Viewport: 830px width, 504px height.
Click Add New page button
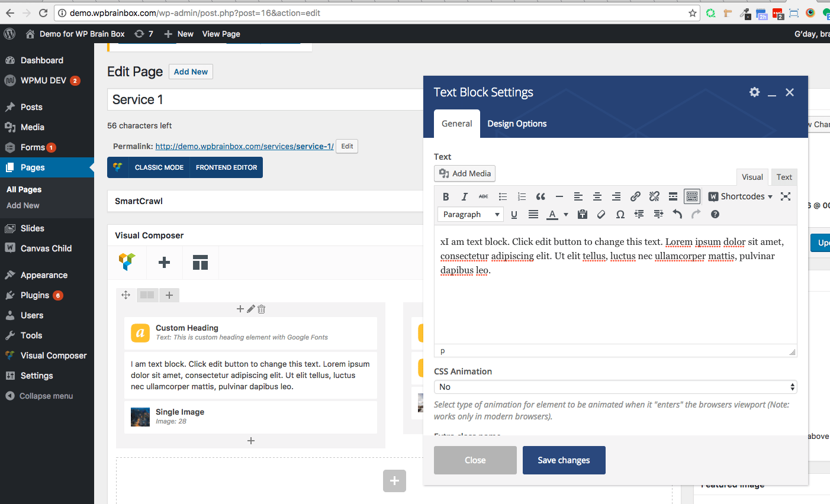(191, 72)
